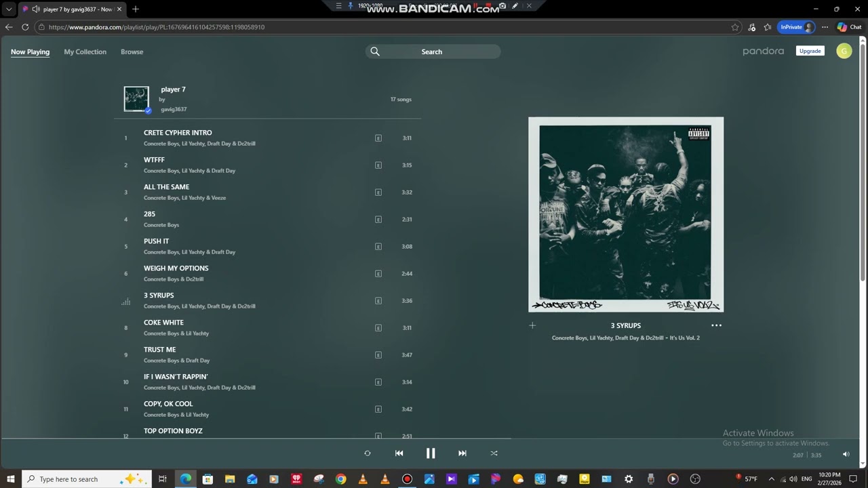Play the track 285

point(149,214)
